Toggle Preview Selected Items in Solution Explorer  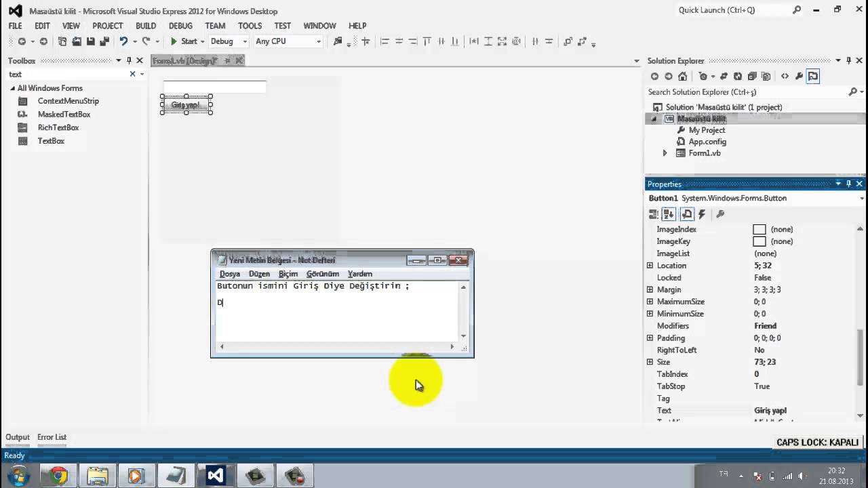813,77
